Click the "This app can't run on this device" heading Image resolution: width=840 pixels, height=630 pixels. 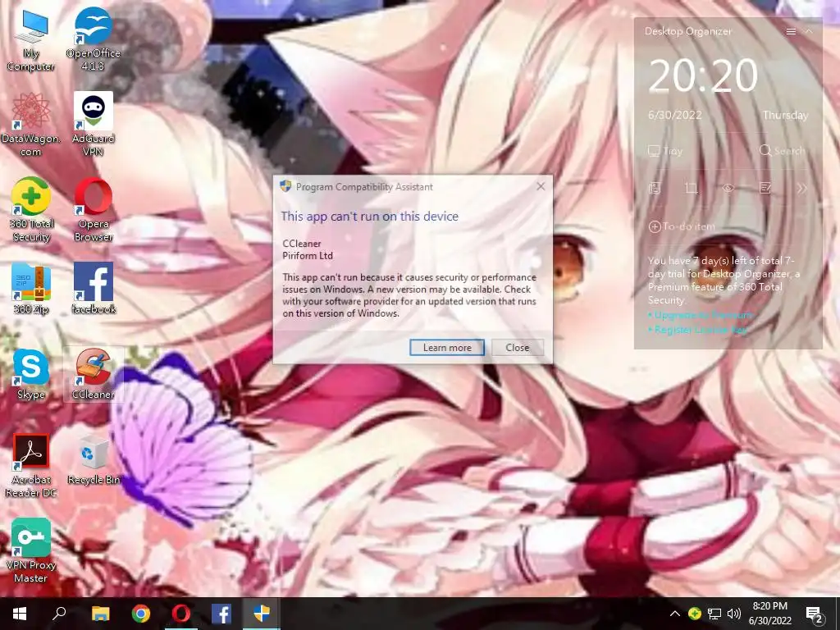370,217
